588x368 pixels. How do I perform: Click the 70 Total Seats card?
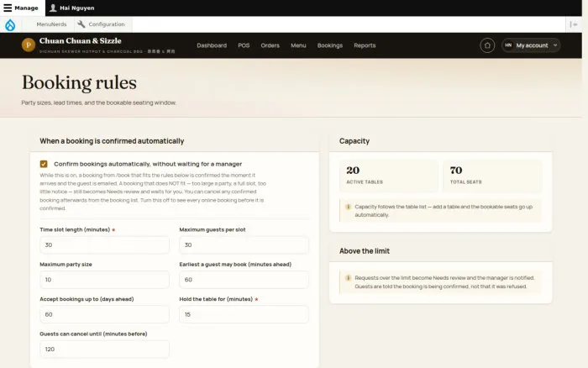pyautogui.click(x=492, y=176)
